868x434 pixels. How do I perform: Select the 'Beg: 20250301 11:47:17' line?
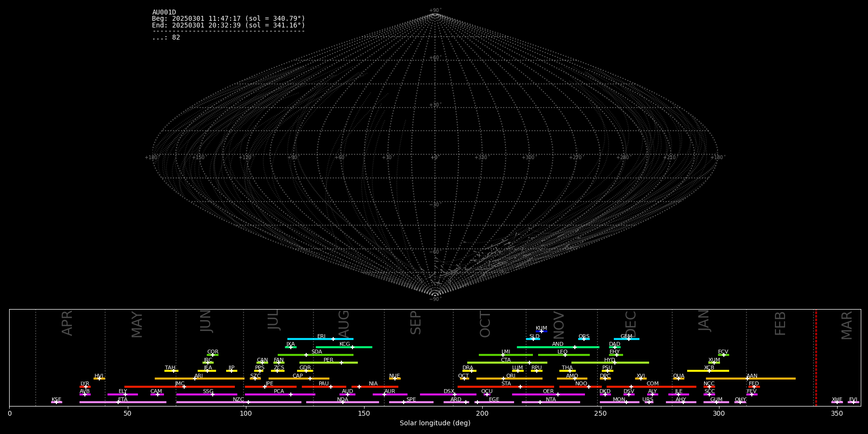click(x=229, y=19)
